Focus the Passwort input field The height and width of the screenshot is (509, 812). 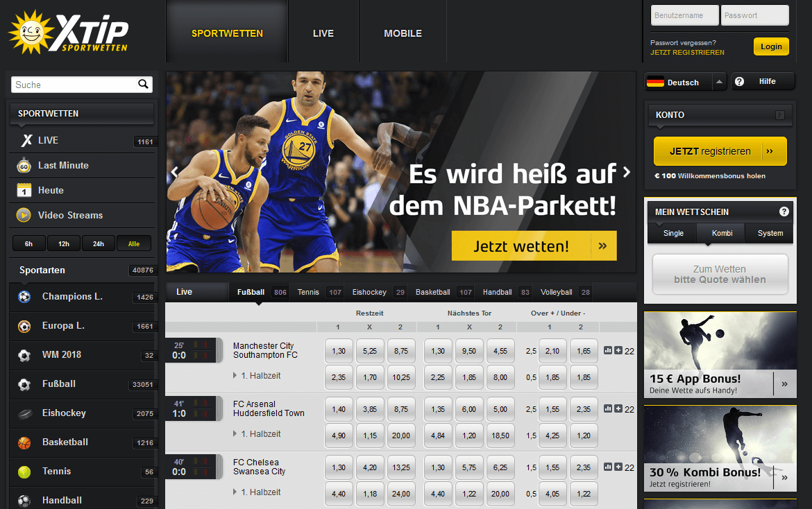click(x=755, y=15)
